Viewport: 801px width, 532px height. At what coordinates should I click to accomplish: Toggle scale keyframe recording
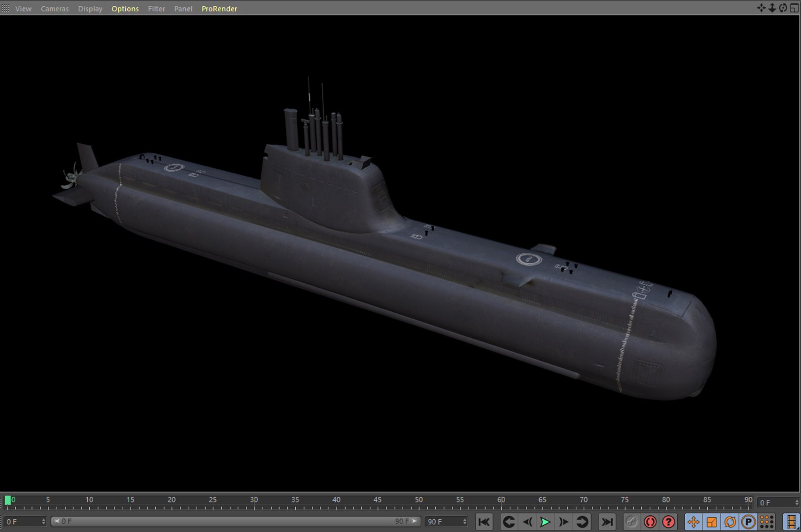coord(711,522)
